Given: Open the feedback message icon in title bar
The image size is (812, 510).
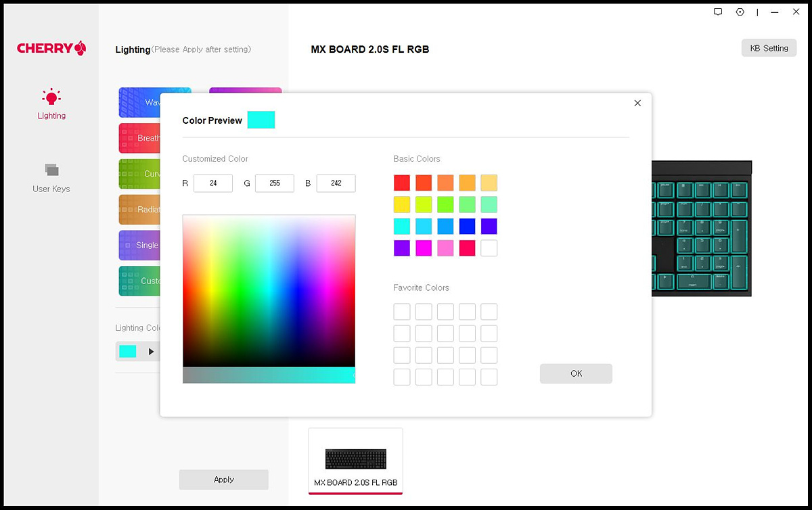Looking at the screenshot, I should (x=718, y=11).
